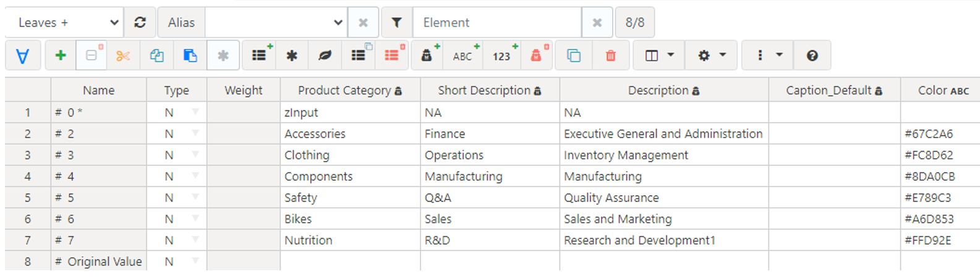Click the Inventory Management cell

(x=664, y=155)
